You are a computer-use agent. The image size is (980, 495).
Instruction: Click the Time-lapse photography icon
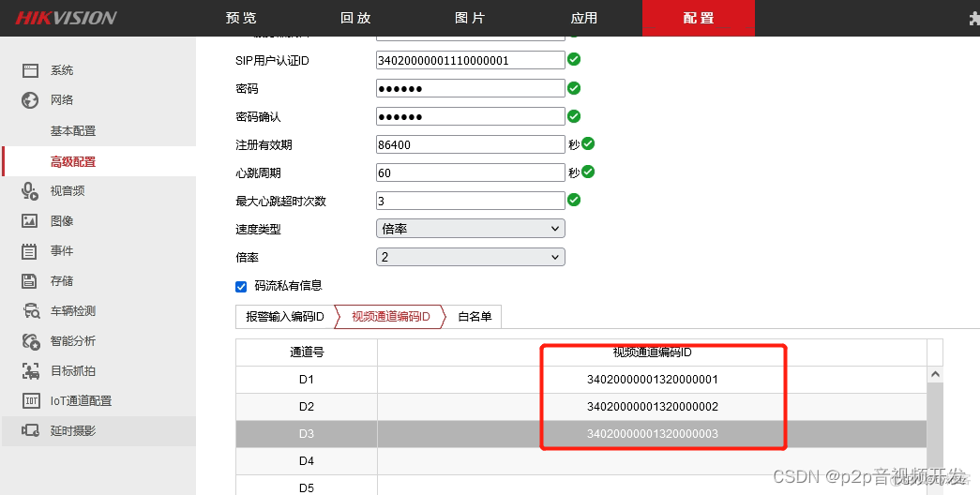[x=31, y=430]
